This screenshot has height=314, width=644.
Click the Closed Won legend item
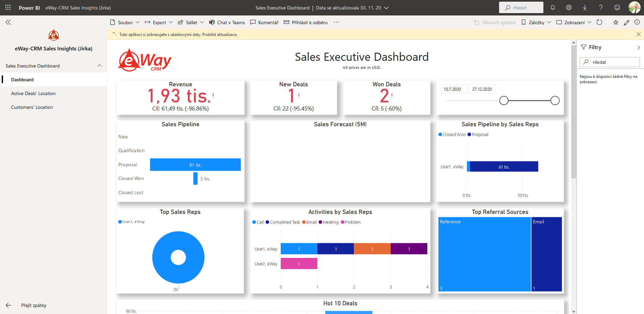point(452,134)
